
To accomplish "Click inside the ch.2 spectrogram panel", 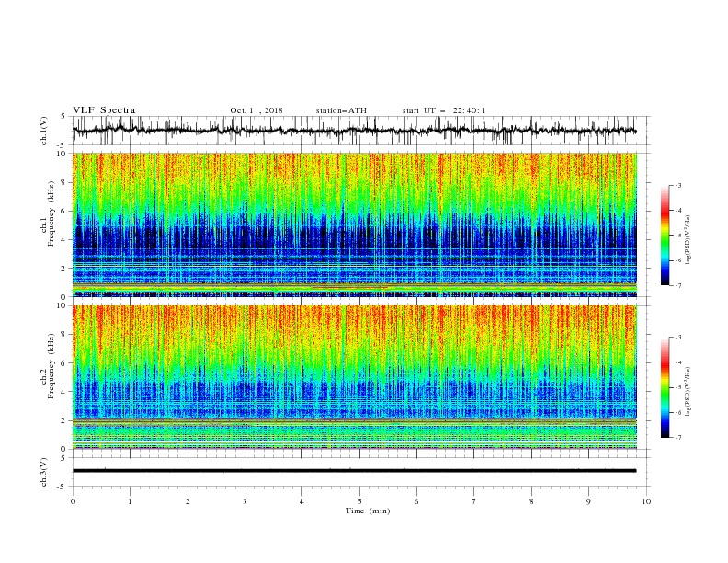I will point(354,377).
